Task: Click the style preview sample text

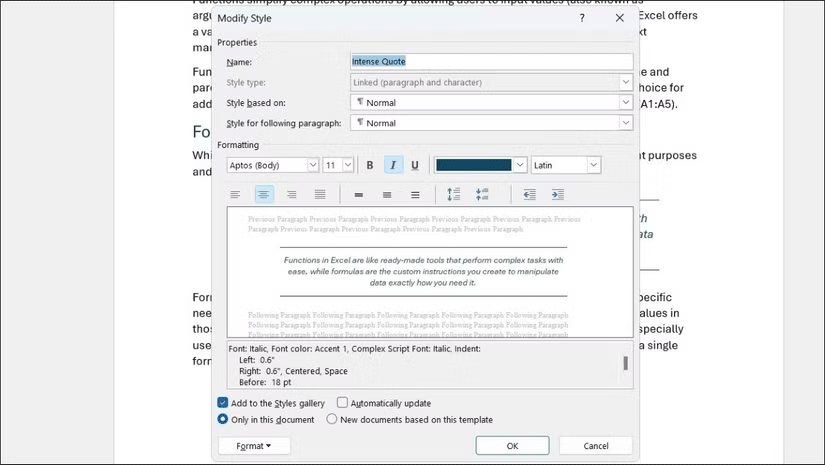Action: pyautogui.click(x=423, y=271)
